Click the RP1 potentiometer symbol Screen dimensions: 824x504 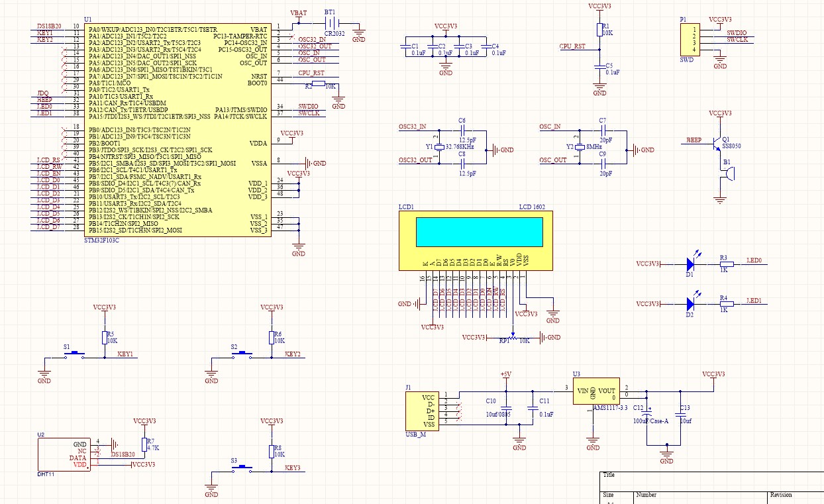point(511,336)
